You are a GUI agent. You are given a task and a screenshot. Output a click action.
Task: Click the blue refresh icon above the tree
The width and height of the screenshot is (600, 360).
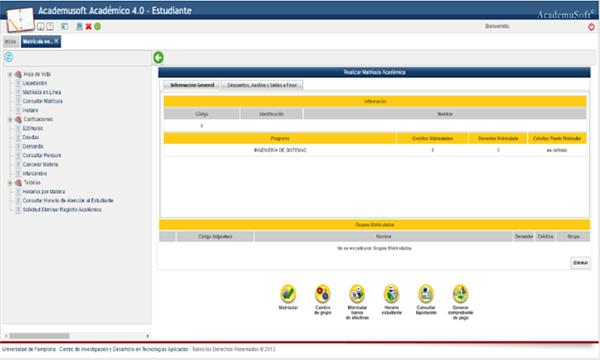[9, 57]
